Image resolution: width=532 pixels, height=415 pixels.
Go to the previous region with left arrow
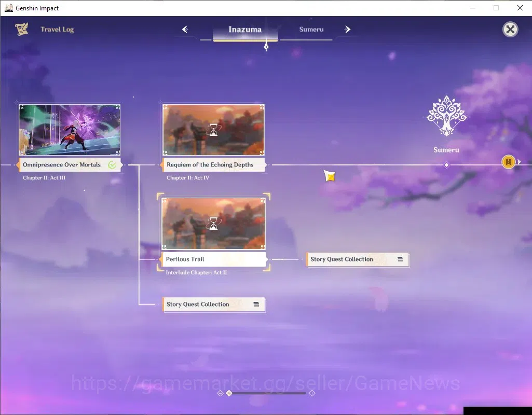pos(185,30)
